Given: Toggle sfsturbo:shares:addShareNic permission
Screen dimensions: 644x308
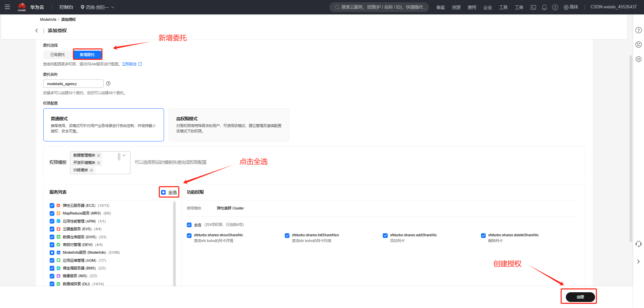Looking at the screenshot, I should point(385,236).
